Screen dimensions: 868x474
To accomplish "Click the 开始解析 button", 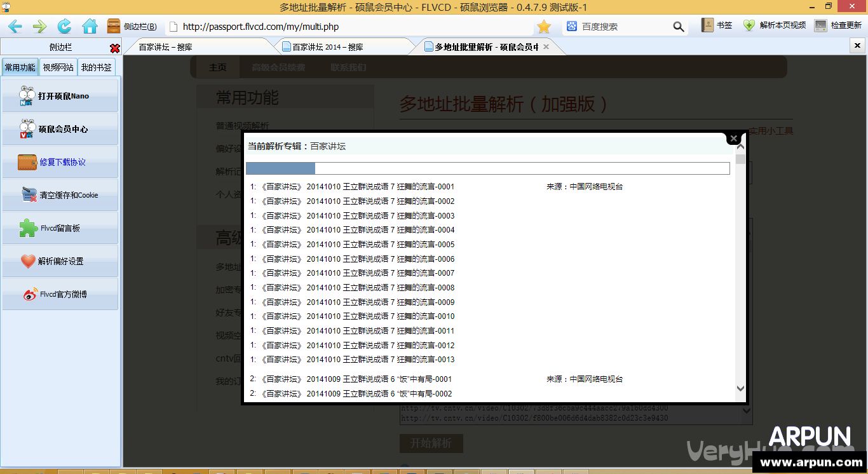I will tap(431, 444).
